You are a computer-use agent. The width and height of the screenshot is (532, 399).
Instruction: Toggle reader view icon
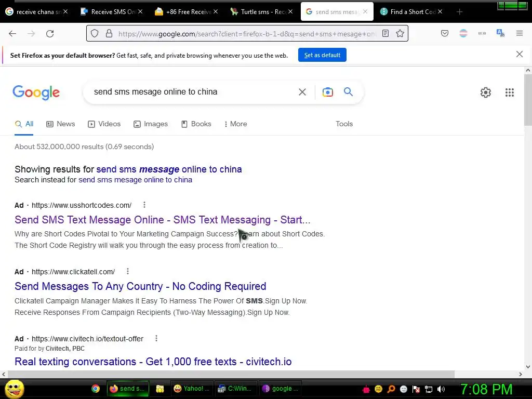click(x=385, y=33)
